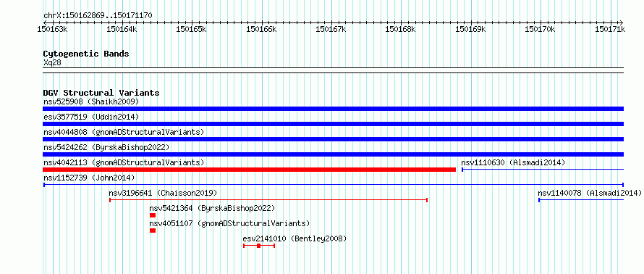Screen dimensions: 644x274
Task: Click the nsv4044808 gnomAD blue variant bar
Action: [333, 139]
